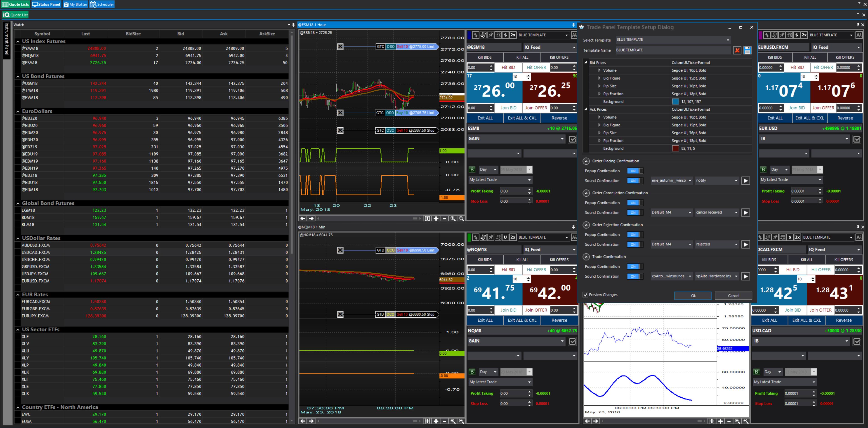Toggle Order Placing Popup Confirmation switch

click(x=635, y=171)
